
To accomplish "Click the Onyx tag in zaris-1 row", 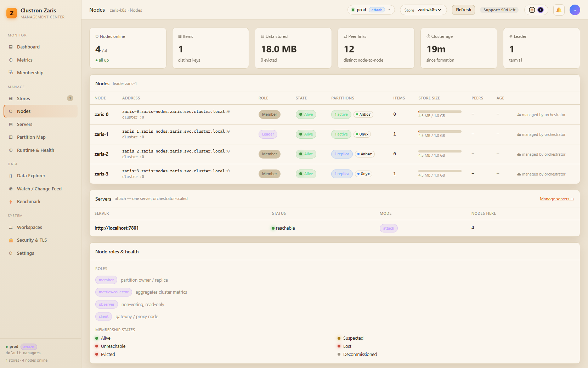I will [x=362, y=134].
